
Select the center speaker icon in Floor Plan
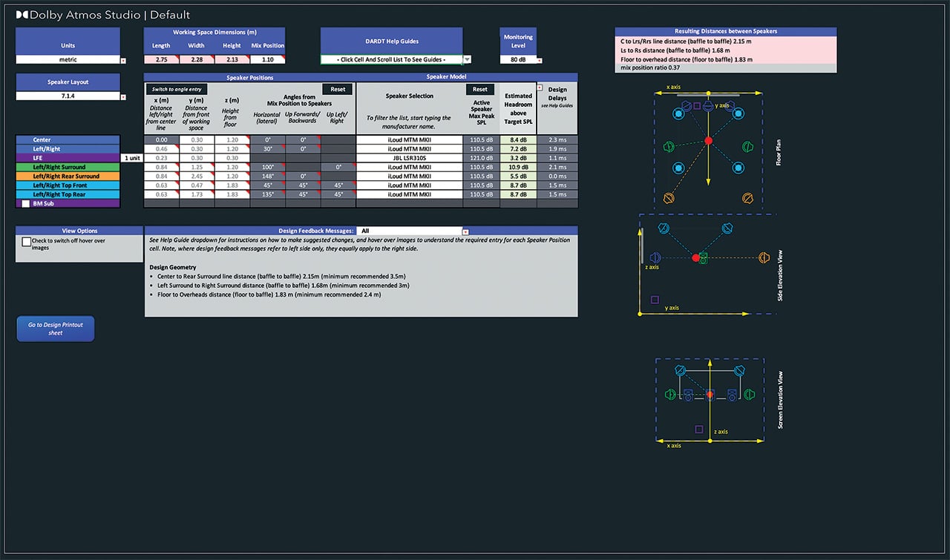(x=708, y=106)
